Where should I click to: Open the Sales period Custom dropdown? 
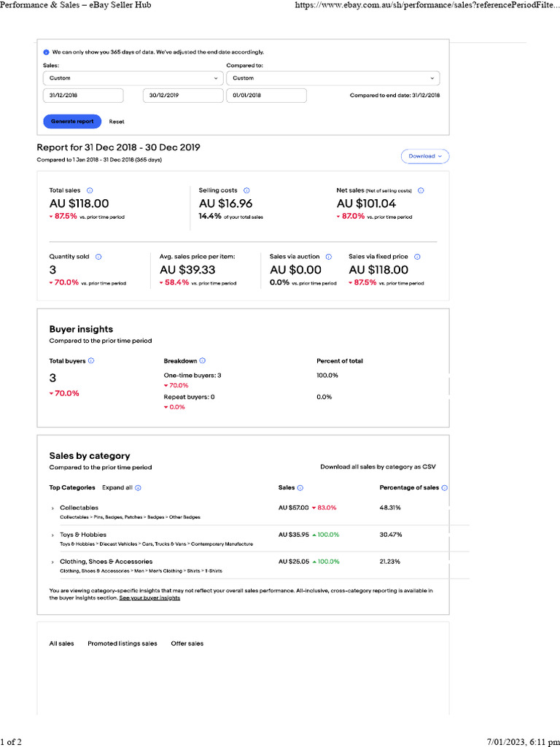(x=133, y=78)
